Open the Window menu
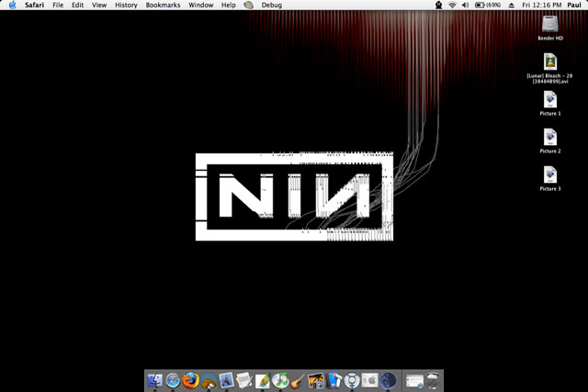Image resolution: width=588 pixels, height=392 pixels. 200,5
